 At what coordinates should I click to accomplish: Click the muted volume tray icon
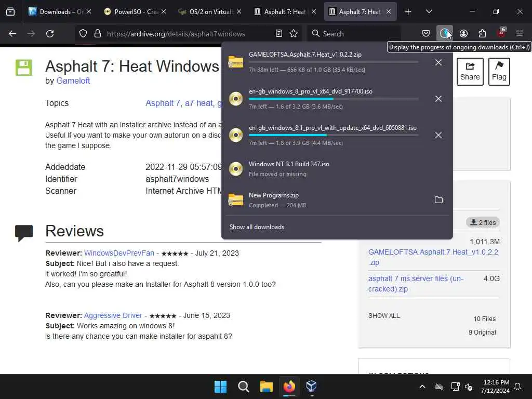point(469,387)
